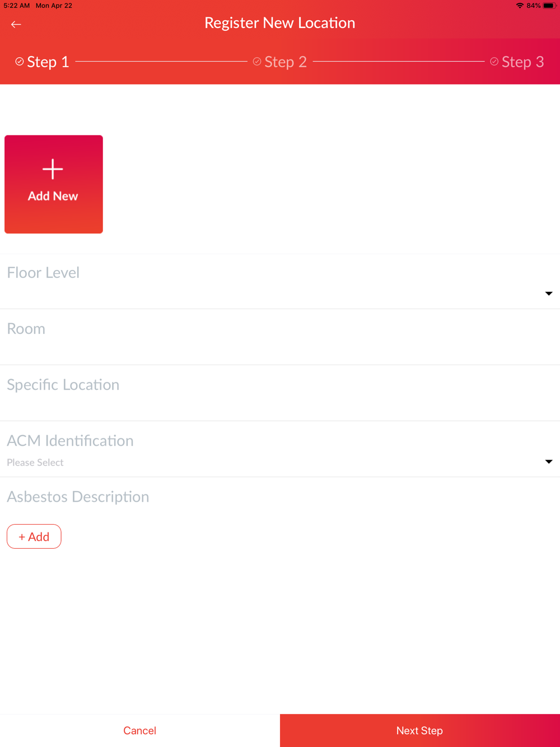560x747 pixels.
Task: Click the Next Step button
Action: point(420,731)
